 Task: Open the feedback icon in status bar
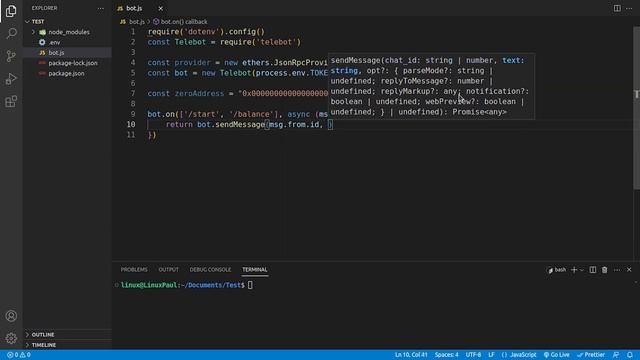616,355
